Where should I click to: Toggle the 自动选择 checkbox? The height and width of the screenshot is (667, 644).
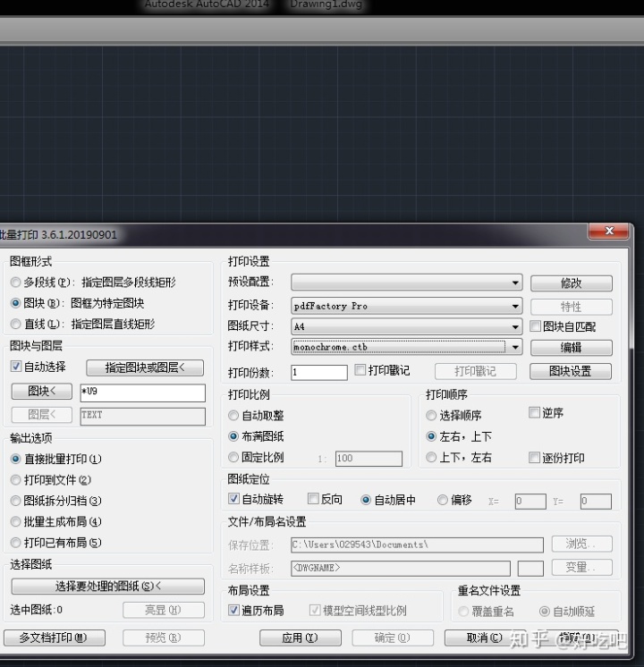[16, 367]
